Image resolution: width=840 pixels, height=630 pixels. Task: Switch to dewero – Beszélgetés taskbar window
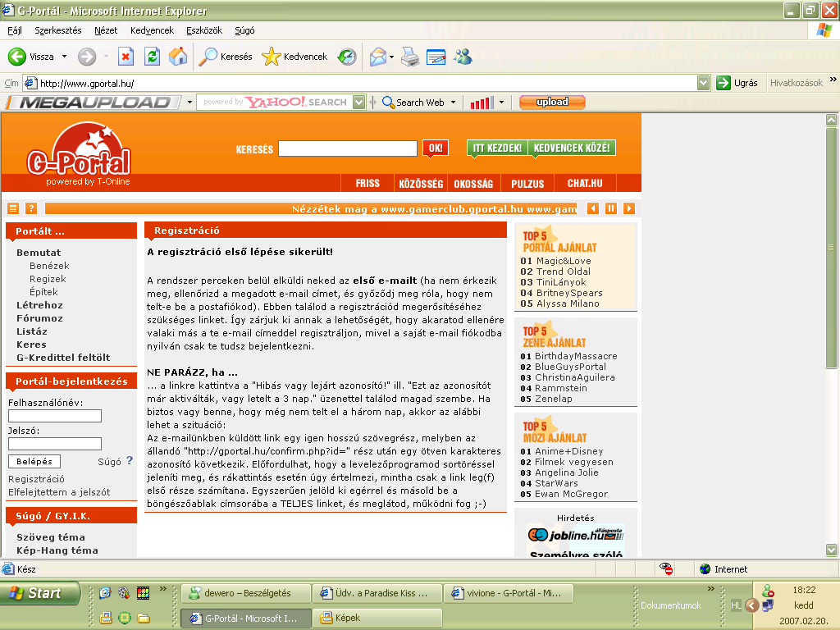click(246, 593)
